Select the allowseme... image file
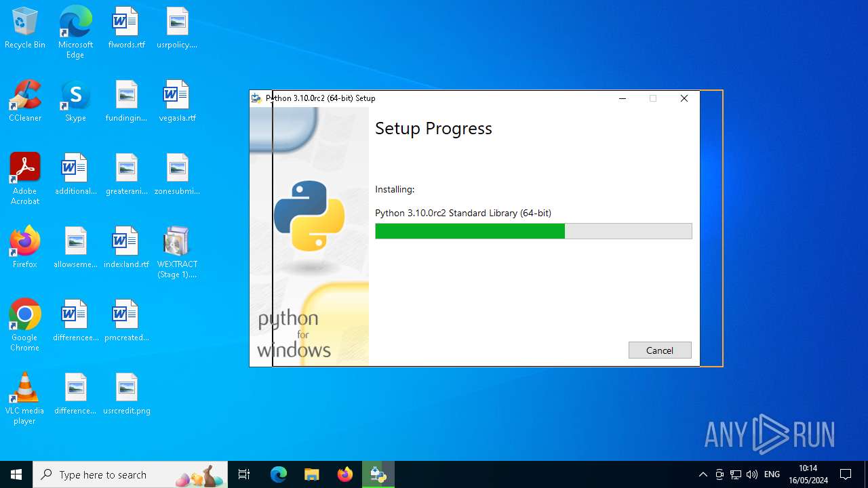The image size is (868, 488). point(75,248)
